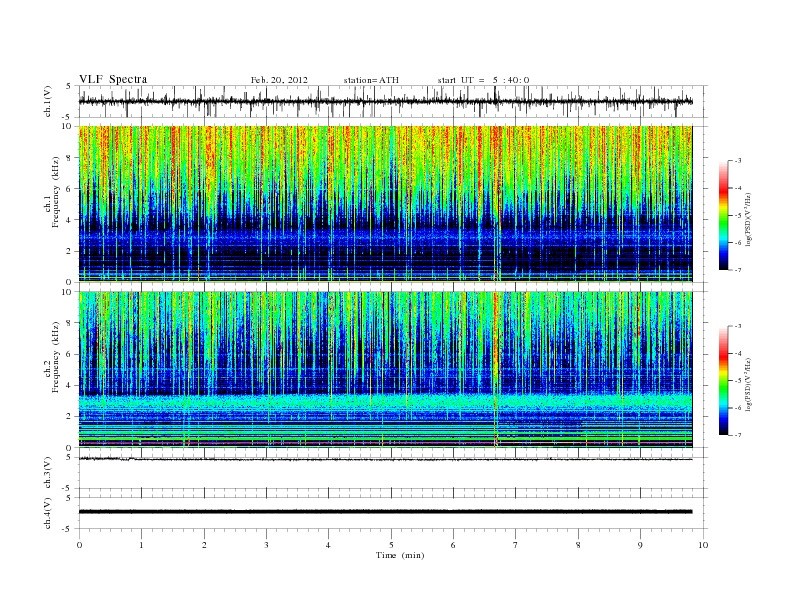Click the "7" tick on the time axis
Screen dimensions: 792x612
pyautogui.click(x=516, y=545)
